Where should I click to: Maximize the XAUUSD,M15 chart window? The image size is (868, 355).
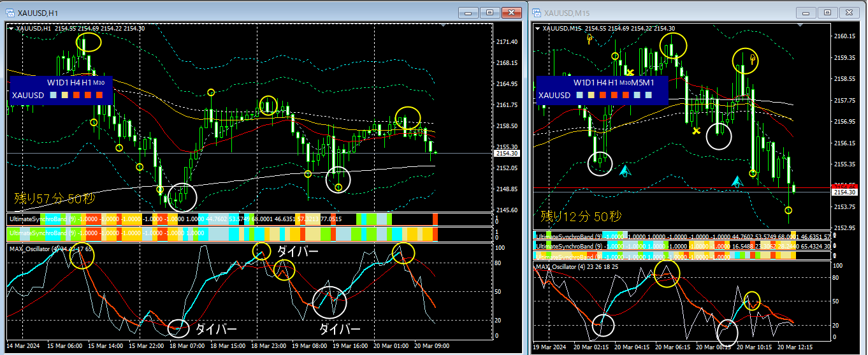[827, 12]
